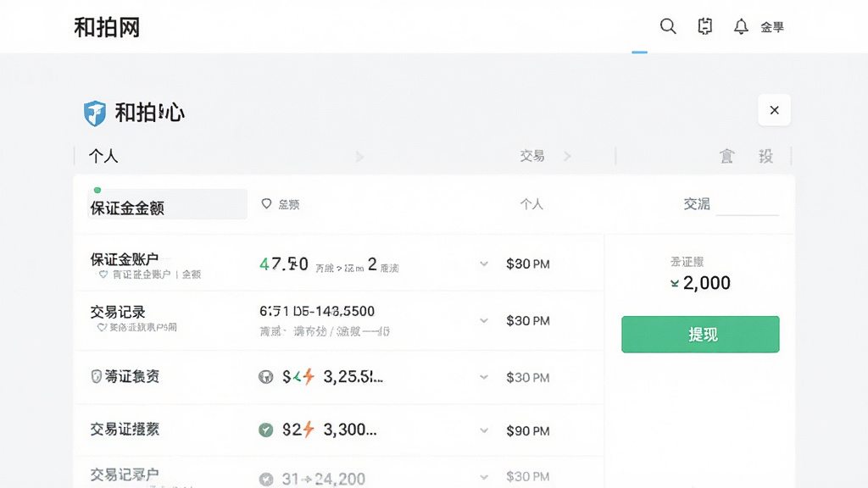Click the lightning icon before 3,25.5

(309, 377)
